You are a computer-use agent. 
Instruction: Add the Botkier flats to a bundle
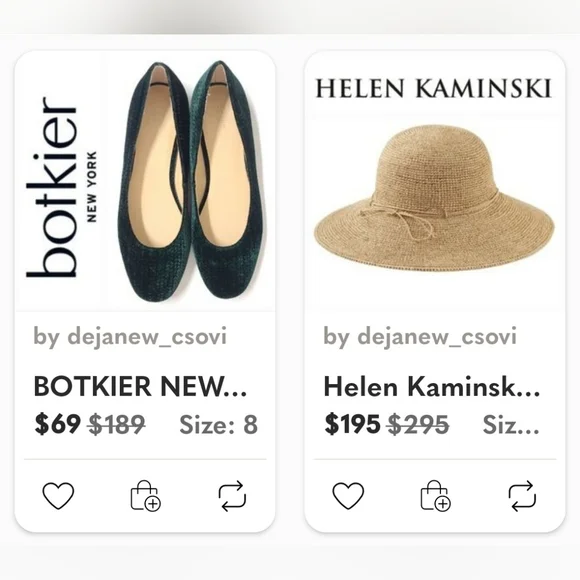145,496
